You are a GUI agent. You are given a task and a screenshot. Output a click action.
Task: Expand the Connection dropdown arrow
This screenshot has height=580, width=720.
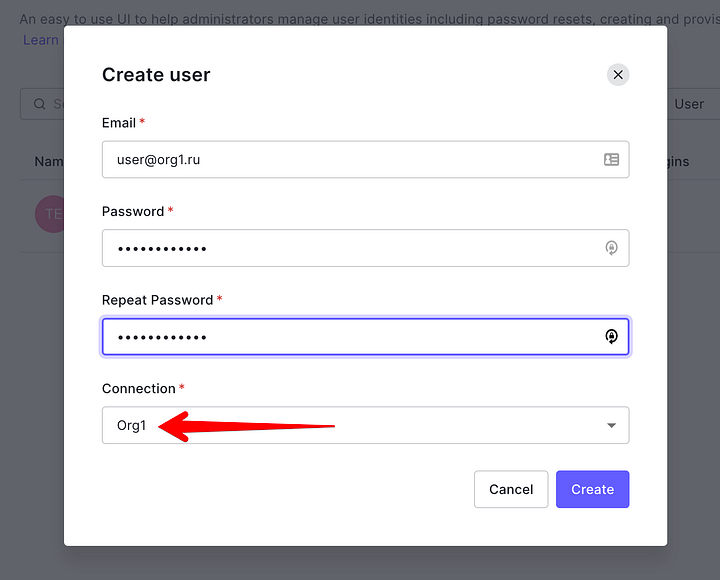[611, 425]
